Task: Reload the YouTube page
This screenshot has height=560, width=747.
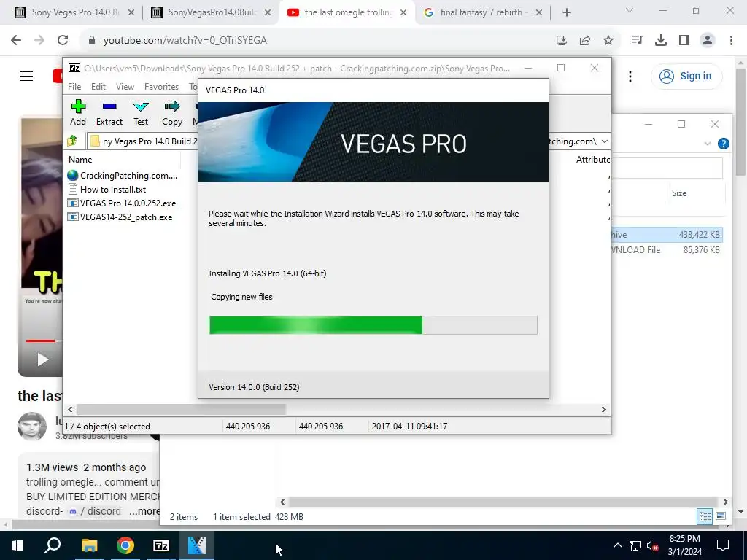Action: pos(63,41)
